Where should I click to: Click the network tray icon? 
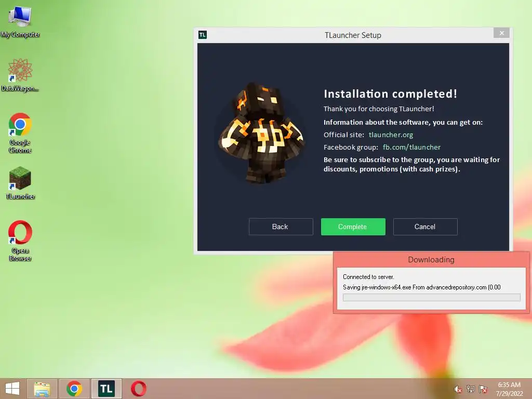click(470, 389)
